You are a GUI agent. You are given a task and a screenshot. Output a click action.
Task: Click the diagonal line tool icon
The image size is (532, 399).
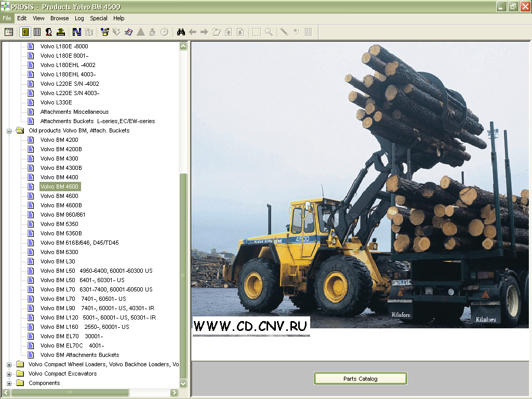coord(284,32)
